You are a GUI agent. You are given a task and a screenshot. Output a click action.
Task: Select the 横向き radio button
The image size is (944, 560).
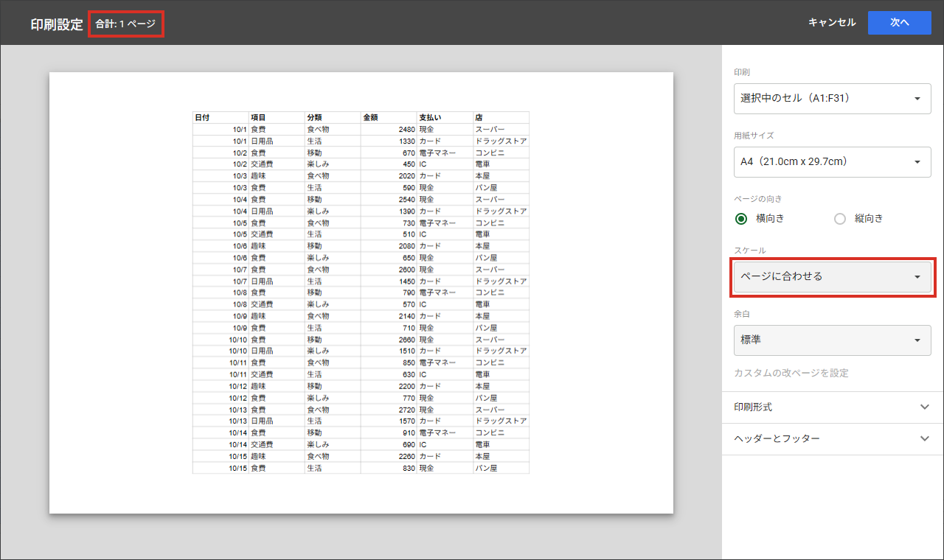click(741, 219)
